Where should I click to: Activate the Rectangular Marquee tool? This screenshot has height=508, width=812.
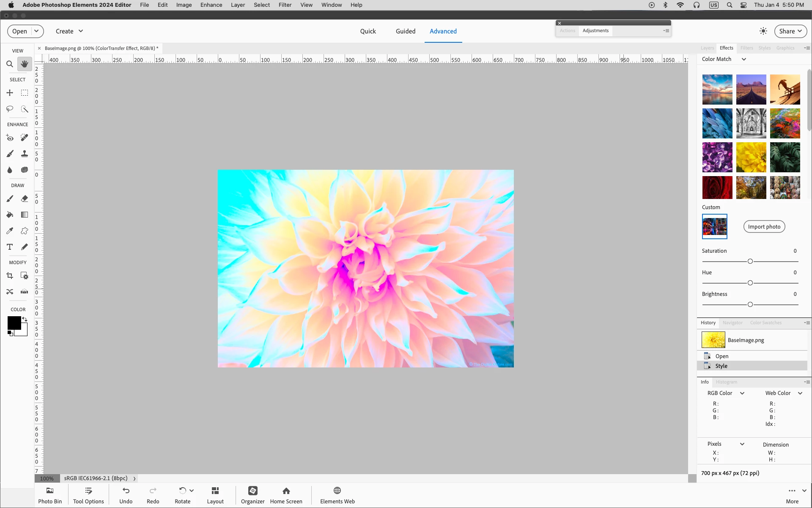[25, 93]
